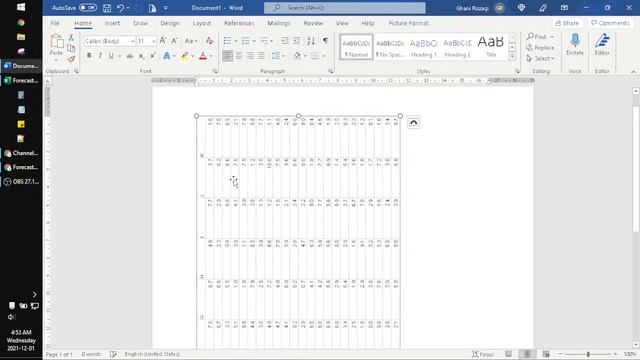The image size is (640, 360).
Task: Click Increase Font Size icon
Action: pos(163,41)
